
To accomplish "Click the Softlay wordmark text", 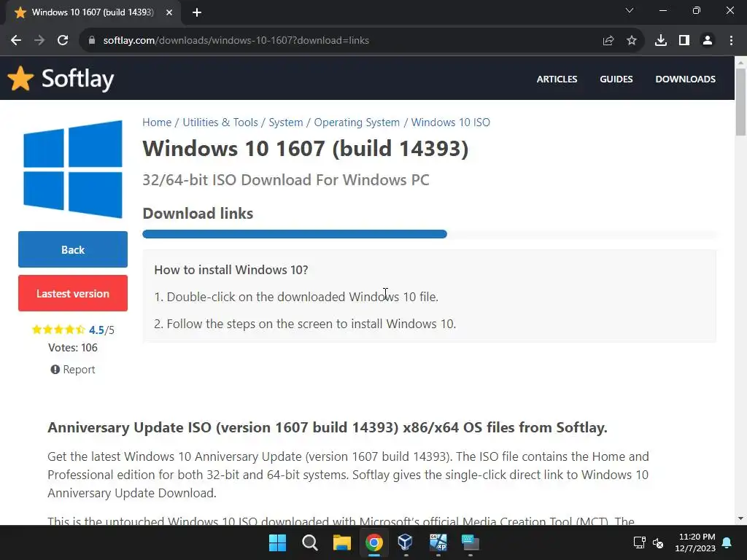I will tap(77, 79).
